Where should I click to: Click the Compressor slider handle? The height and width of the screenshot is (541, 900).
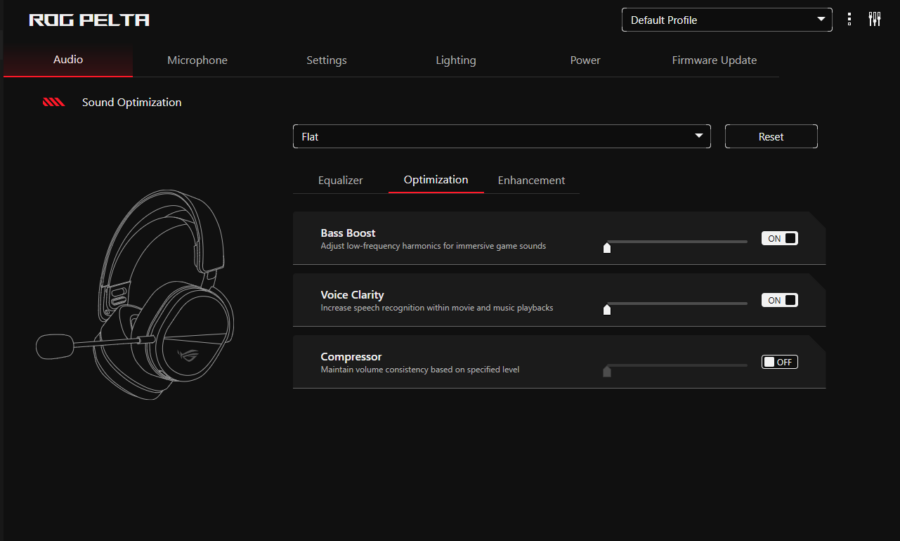pos(607,372)
